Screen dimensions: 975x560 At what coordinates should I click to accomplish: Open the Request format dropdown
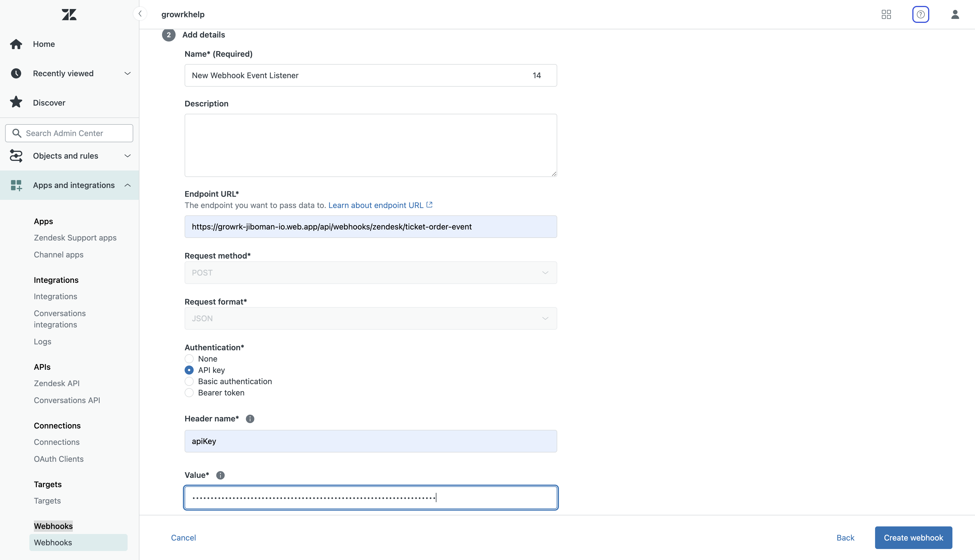click(x=545, y=318)
